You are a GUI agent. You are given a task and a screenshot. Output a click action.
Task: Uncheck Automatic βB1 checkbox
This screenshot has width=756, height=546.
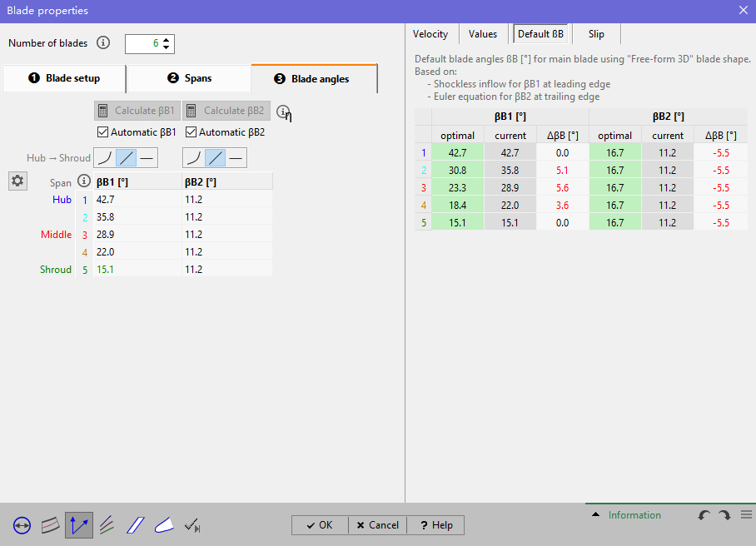point(103,132)
